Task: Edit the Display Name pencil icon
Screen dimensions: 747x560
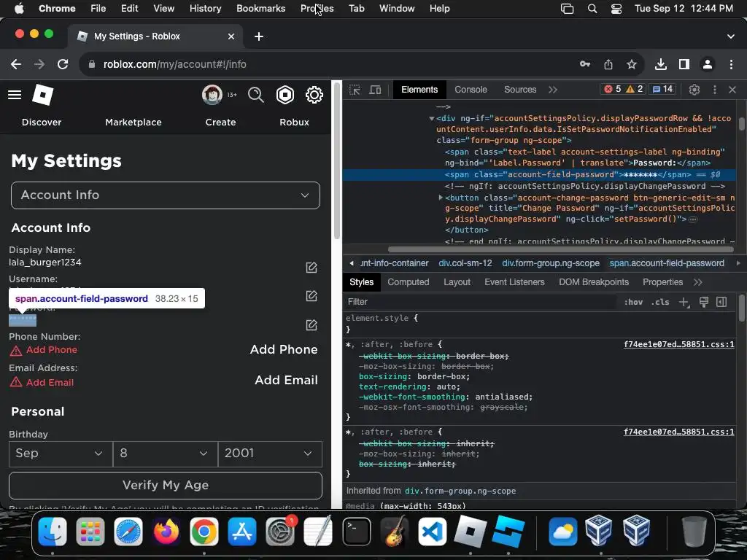Action: [311, 268]
